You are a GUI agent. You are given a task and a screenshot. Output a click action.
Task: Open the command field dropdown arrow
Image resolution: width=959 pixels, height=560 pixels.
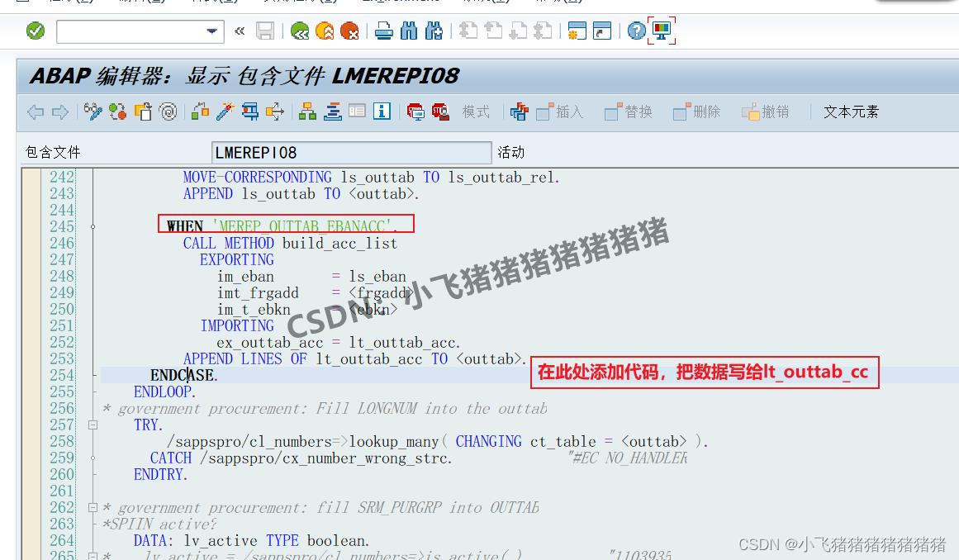pos(213,32)
